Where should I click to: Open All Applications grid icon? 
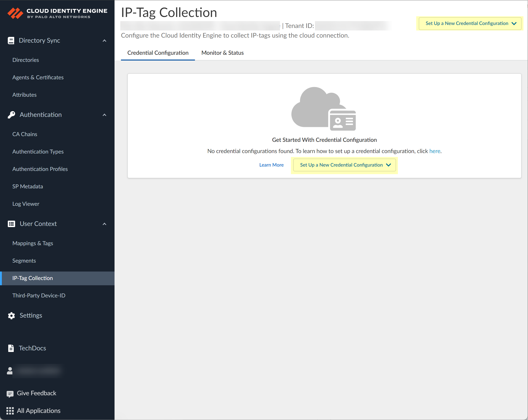[10, 411]
